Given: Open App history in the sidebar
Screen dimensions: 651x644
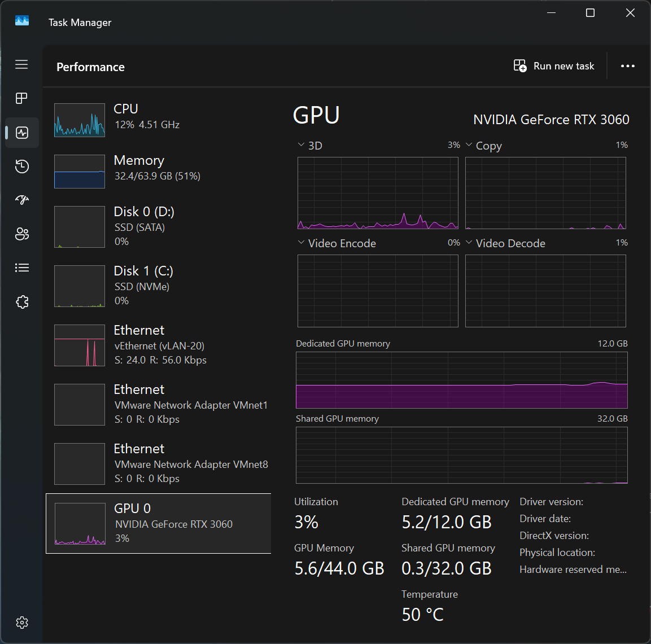Looking at the screenshot, I should (x=21, y=166).
